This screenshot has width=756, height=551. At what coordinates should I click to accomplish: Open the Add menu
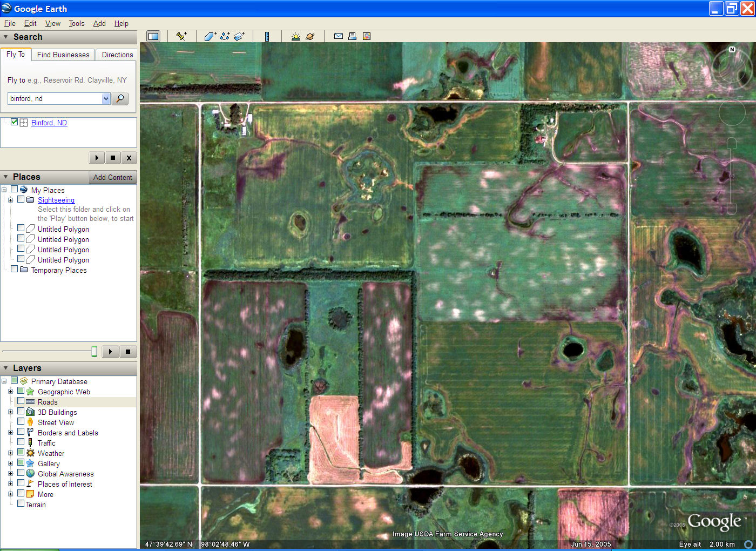tap(99, 23)
